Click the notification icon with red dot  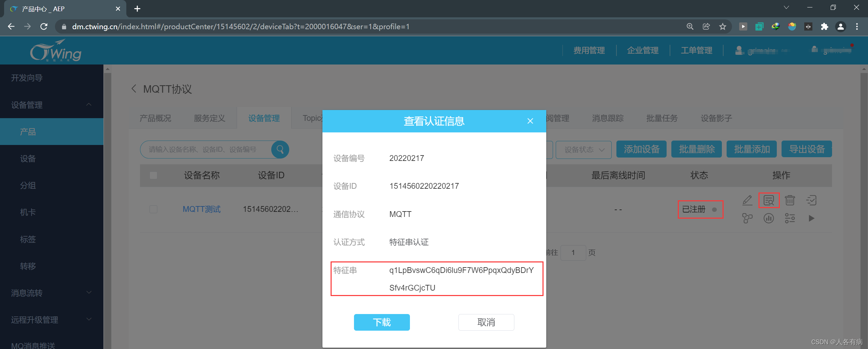click(814, 50)
